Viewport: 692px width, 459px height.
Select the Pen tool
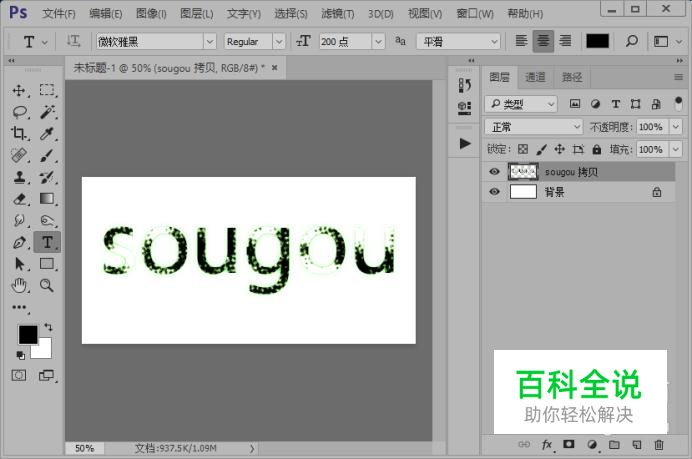click(x=19, y=242)
